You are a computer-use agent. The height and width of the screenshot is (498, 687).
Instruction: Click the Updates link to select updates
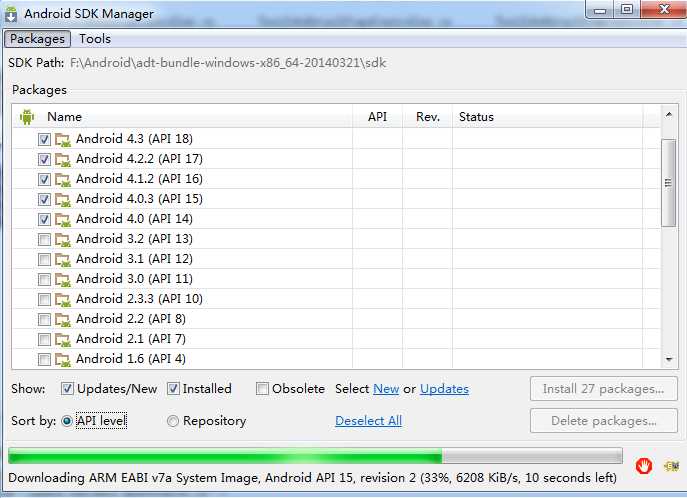pos(444,389)
